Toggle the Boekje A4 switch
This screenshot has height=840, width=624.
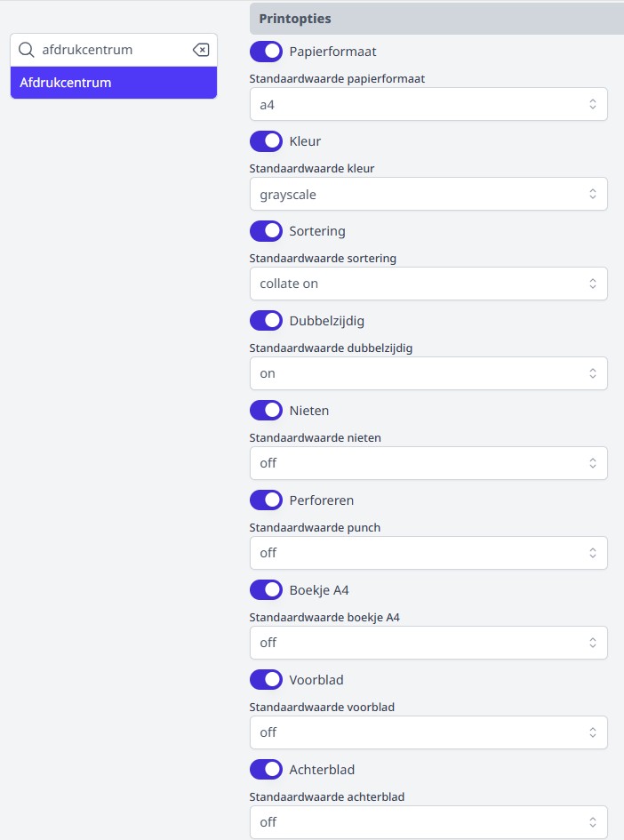coord(266,590)
